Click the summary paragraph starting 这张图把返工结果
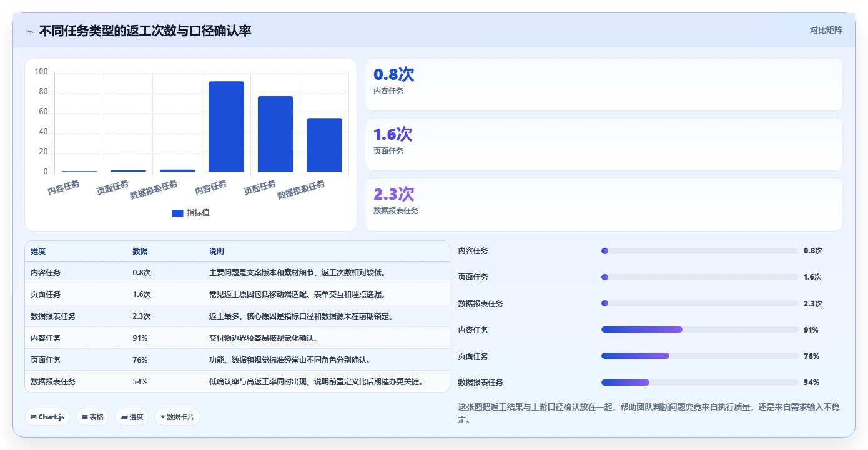The width and height of the screenshot is (868, 450). (649, 413)
